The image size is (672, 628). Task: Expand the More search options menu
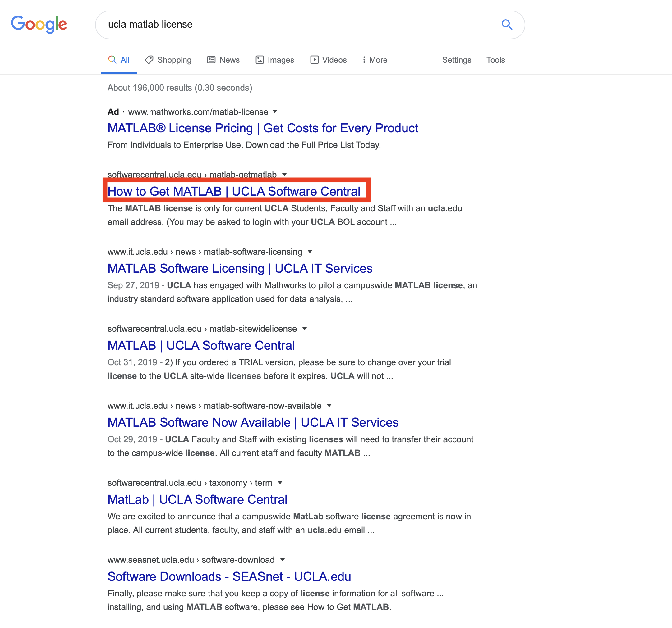375,60
